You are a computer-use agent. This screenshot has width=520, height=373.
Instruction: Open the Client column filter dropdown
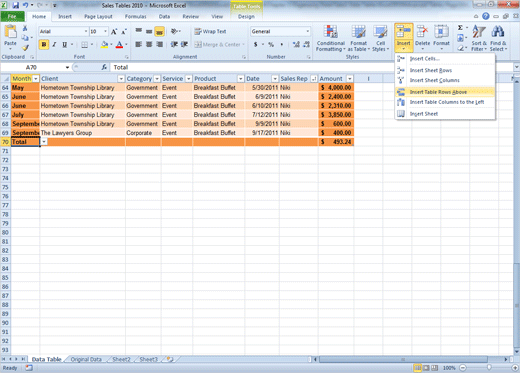click(121, 79)
